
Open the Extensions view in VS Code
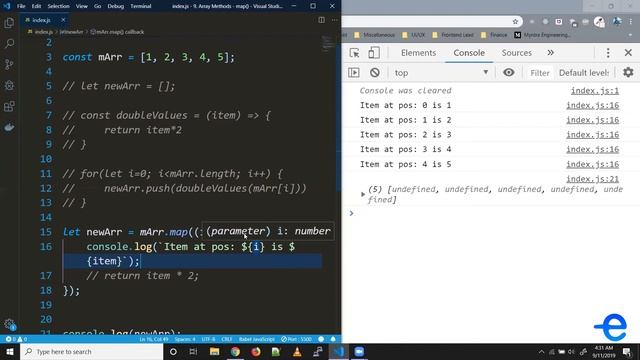(x=9, y=106)
